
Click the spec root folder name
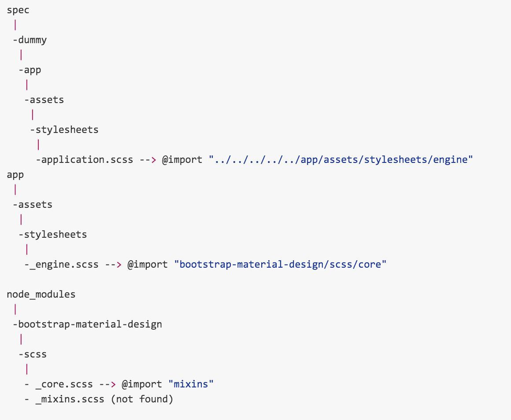coord(18,11)
